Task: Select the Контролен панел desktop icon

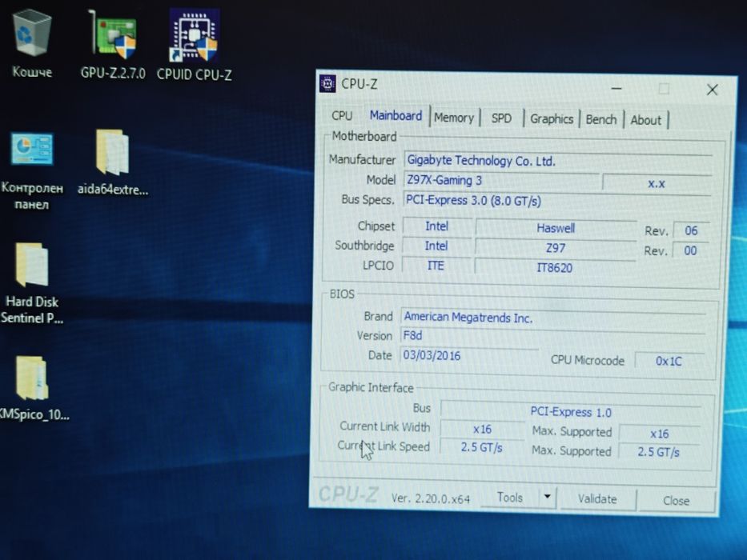Action: point(32,171)
